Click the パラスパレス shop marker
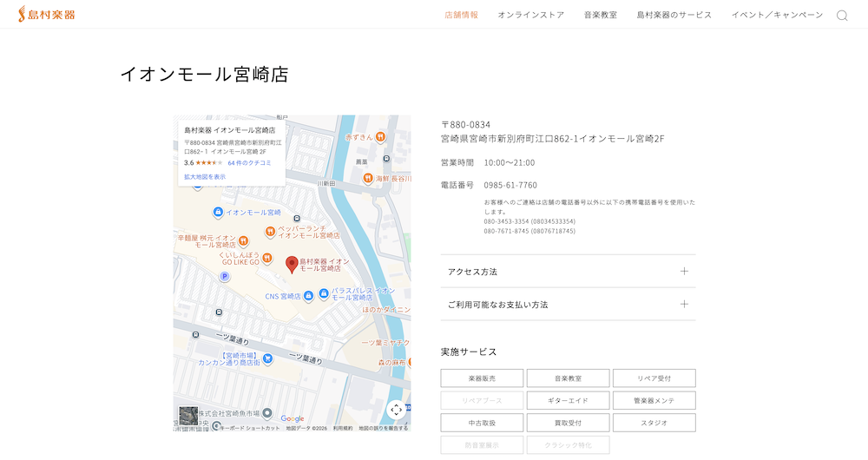Screen dimensions: 868x460 coord(324,292)
